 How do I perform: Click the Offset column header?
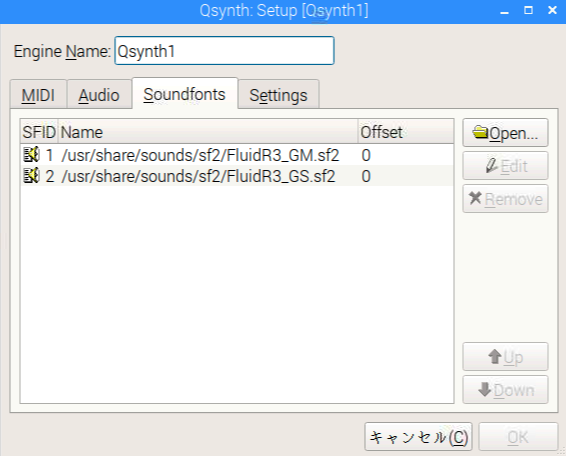[x=406, y=132]
